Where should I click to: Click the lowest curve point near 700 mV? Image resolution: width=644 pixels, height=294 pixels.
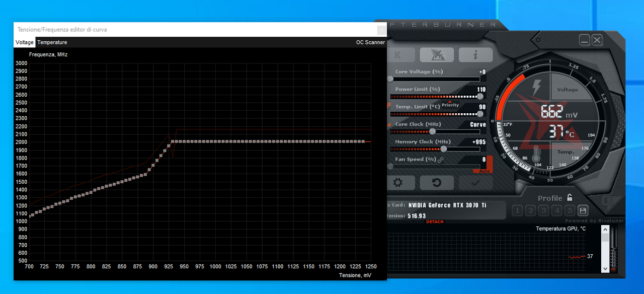pyautogui.click(x=30, y=216)
